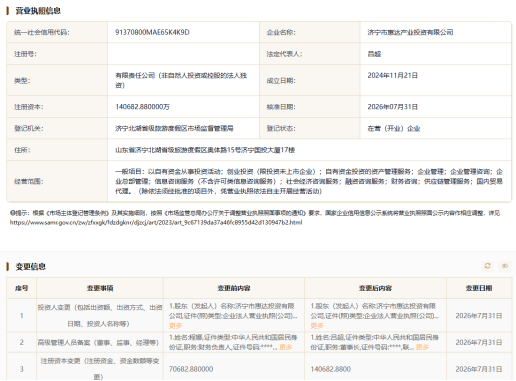Click 更多 in row 2 变更后内容 cell

422,347
